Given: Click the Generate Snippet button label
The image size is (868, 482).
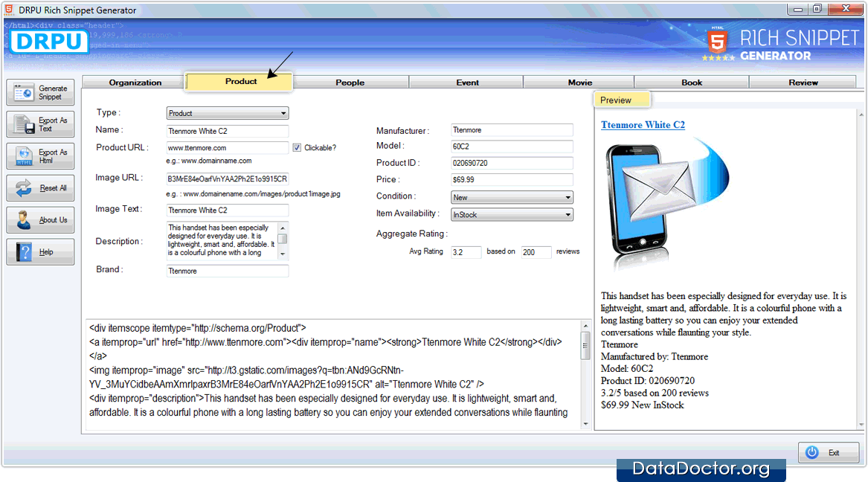Looking at the screenshot, I should 53,92.
